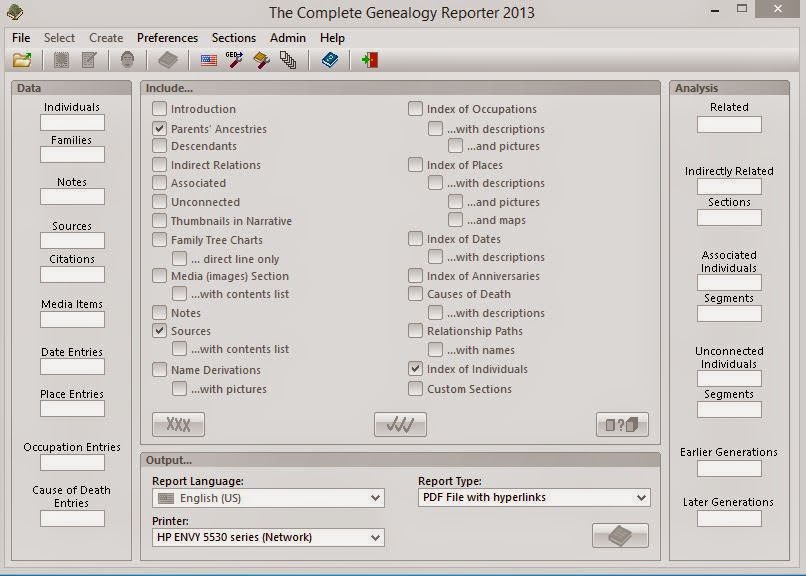
Task: Open the Printer dropdown
Action: coord(268,537)
